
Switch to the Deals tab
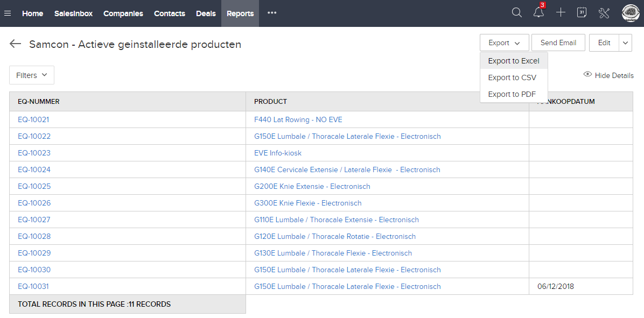click(206, 13)
